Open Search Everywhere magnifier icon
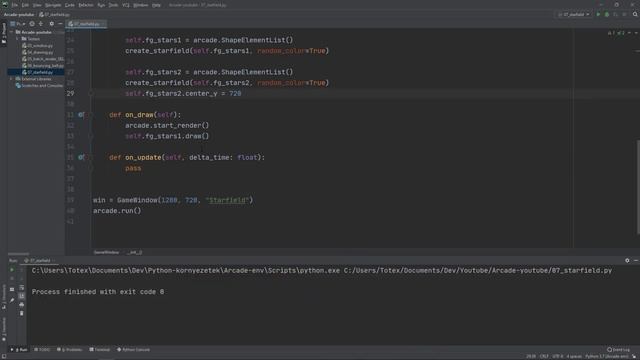Screen dimensions: 640x360 click(x=635, y=14)
